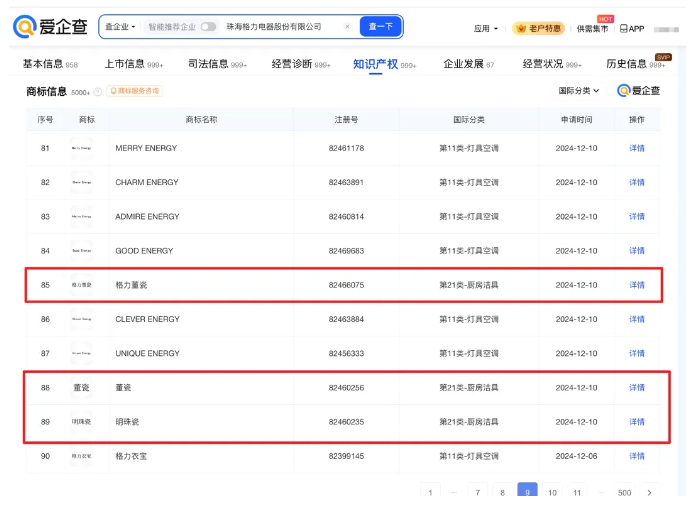Image resolution: width=696 pixels, height=508 pixels.
Task: Expand the 国际分类 filter dropdown
Action: [x=578, y=91]
